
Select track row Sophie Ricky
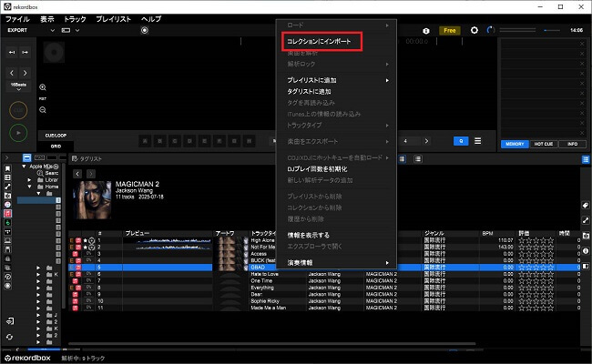(x=324, y=301)
